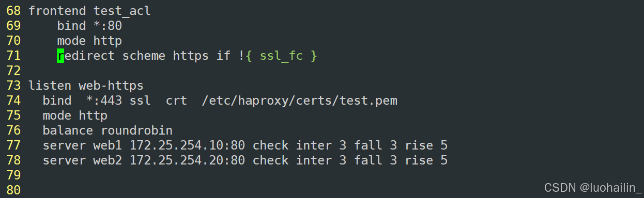Click line number 68 in the gutter
Viewport: 644px width, 198px height.
coord(14,10)
